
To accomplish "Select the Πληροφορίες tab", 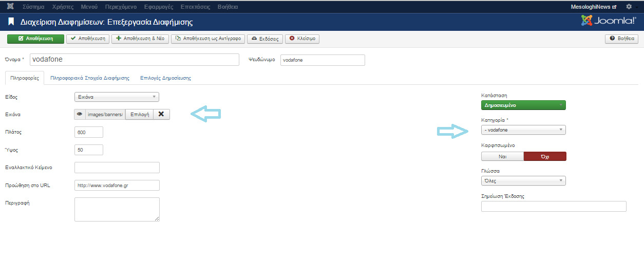I will point(25,78).
